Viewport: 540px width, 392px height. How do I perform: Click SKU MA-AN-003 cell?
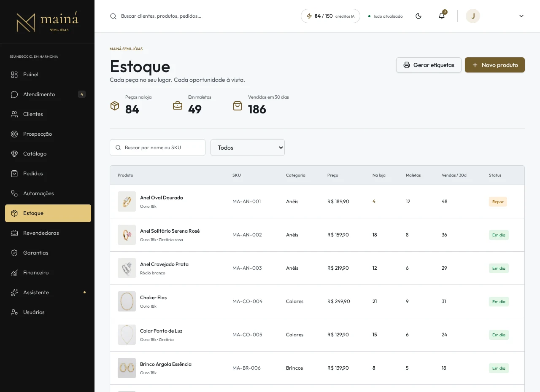pos(247,268)
